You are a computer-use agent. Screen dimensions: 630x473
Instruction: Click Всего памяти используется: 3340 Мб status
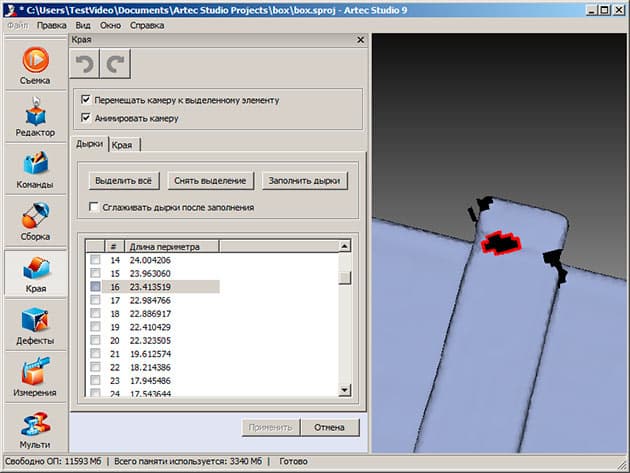tap(188, 461)
